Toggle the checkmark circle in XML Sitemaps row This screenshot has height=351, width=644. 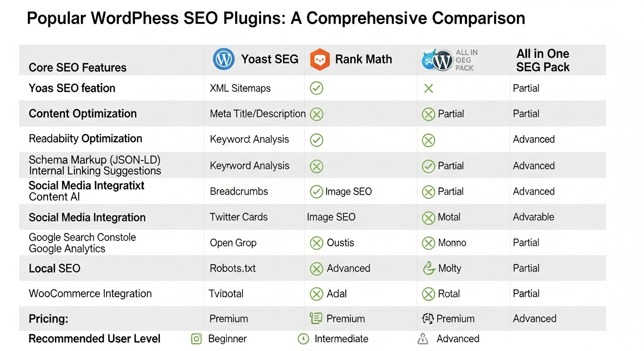point(317,88)
